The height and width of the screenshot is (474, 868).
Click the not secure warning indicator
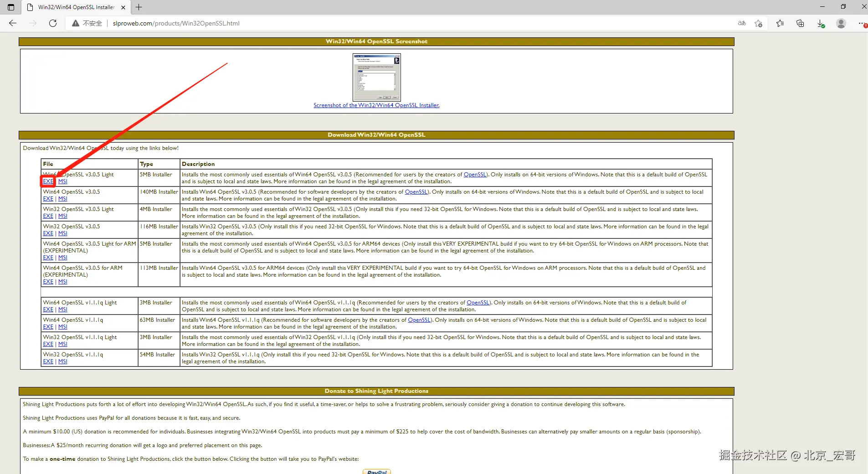[x=87, y=23]
